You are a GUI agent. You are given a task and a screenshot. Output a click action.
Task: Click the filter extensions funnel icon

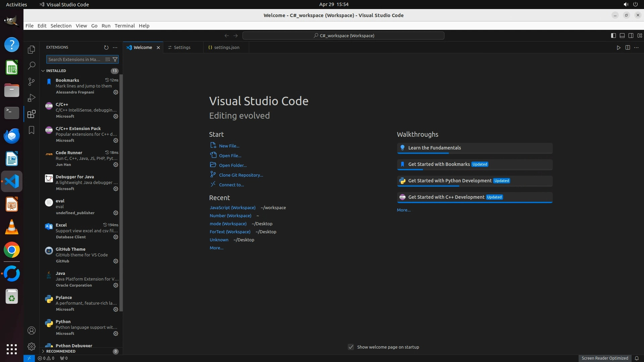pos(115,59)
